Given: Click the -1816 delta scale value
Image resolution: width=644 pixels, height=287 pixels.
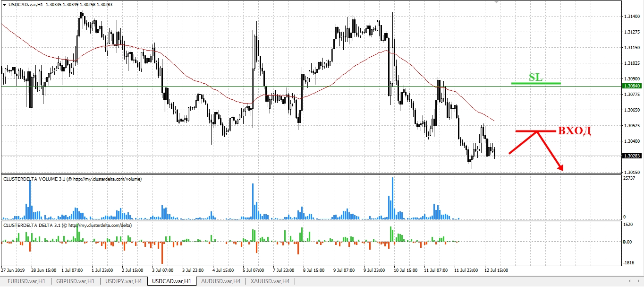Looking at the screenshot, I should [629, 262].
